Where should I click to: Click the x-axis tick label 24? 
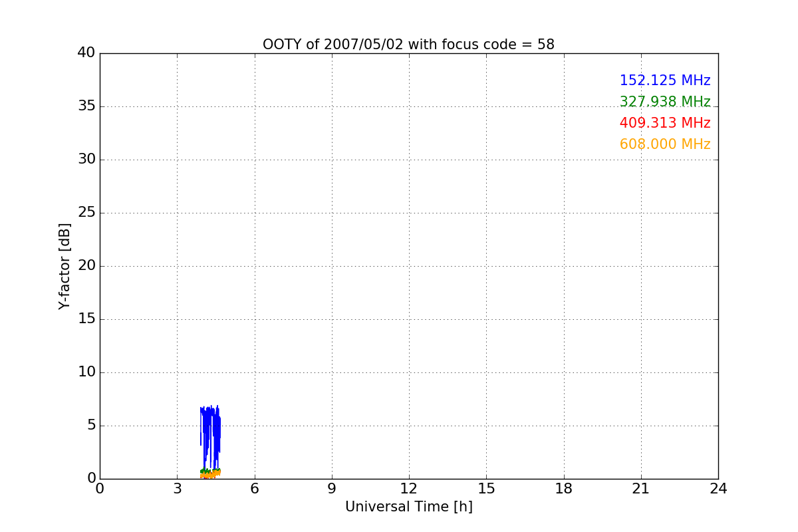click(718, 489)
